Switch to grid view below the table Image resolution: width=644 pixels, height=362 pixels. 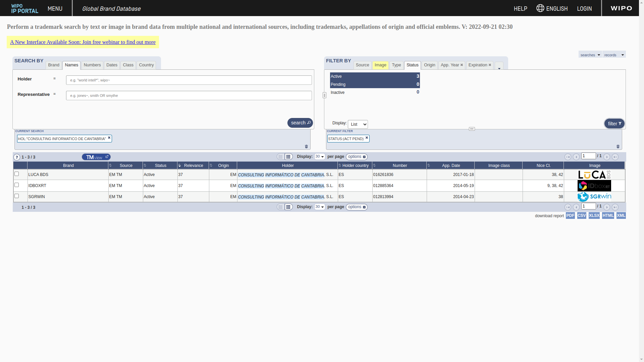288,207
